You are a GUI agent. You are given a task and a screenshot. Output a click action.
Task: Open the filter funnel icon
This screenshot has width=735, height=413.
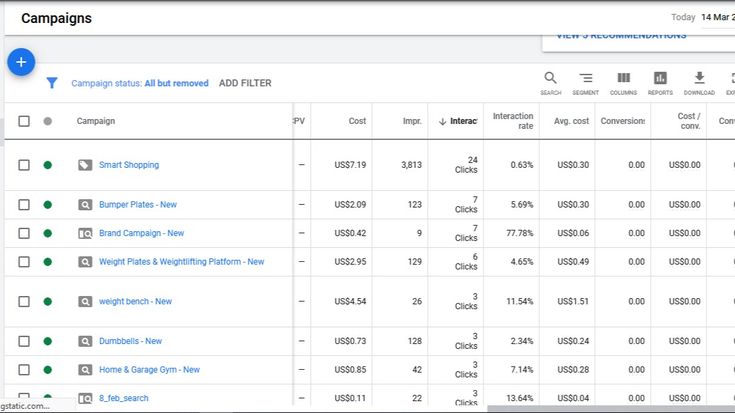[51, 84]
